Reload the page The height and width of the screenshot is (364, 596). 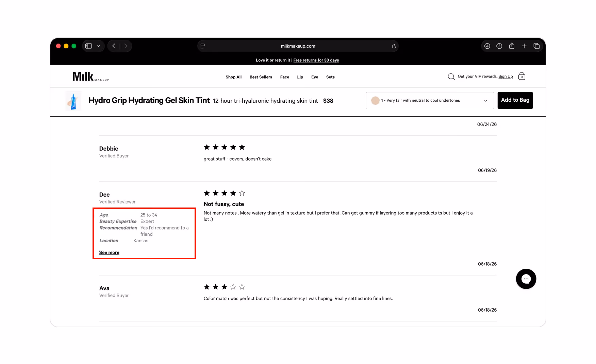pos(394,46)
